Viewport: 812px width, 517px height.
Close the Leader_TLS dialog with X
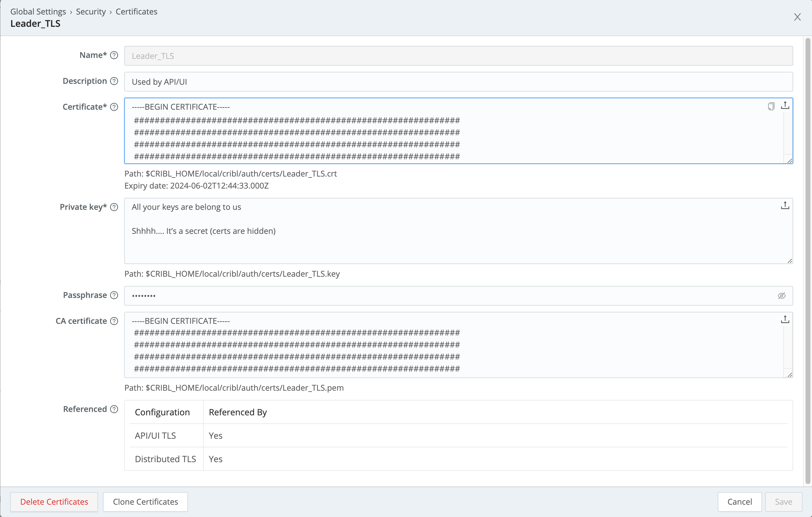[797, 17]
